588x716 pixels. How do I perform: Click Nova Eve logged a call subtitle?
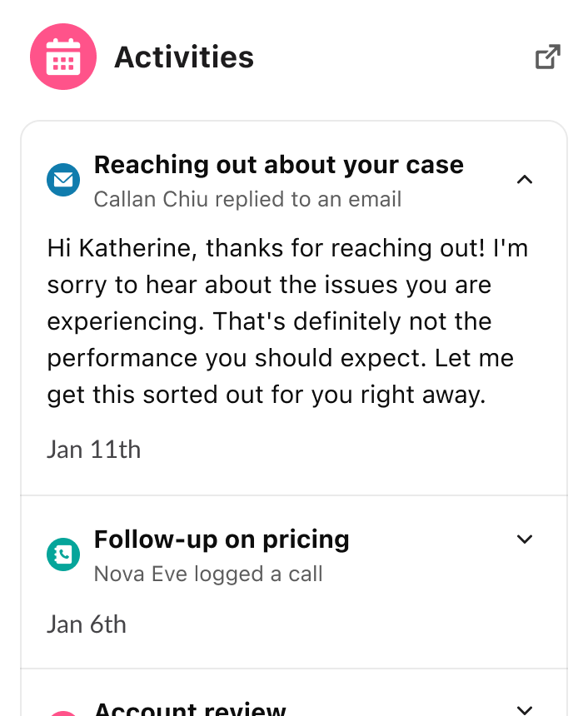(x=208, y=574)
